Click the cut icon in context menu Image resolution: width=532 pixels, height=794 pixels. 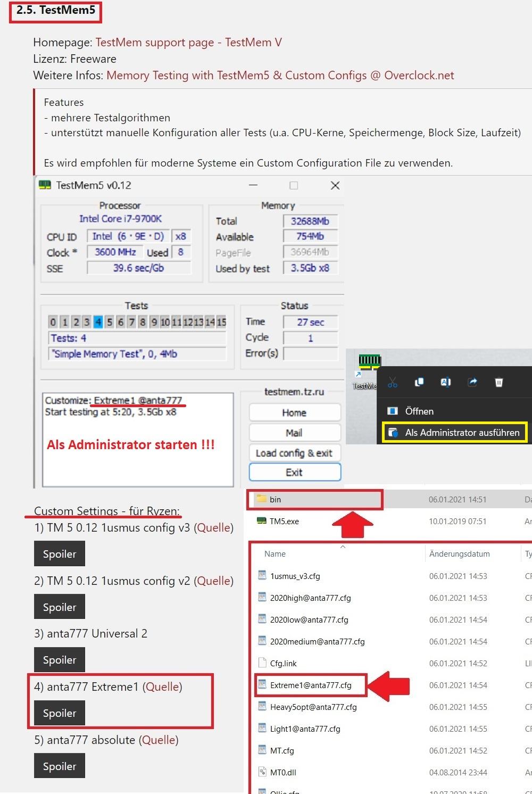393,382
